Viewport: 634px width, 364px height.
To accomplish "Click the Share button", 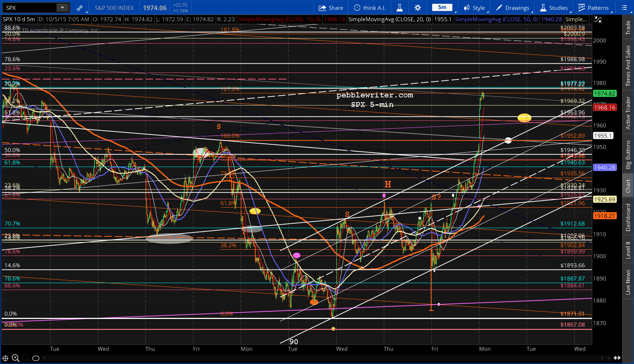I will (x=331, y=8).
